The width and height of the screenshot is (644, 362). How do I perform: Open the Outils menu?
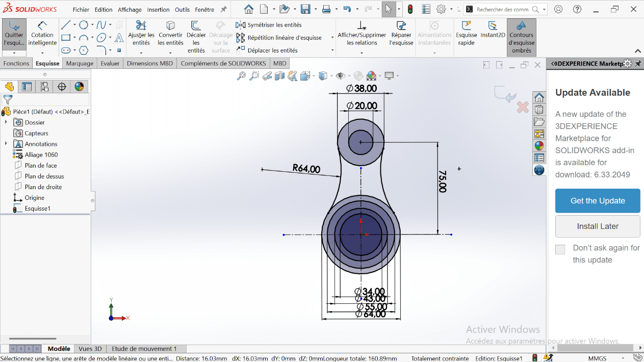[182, 10]
